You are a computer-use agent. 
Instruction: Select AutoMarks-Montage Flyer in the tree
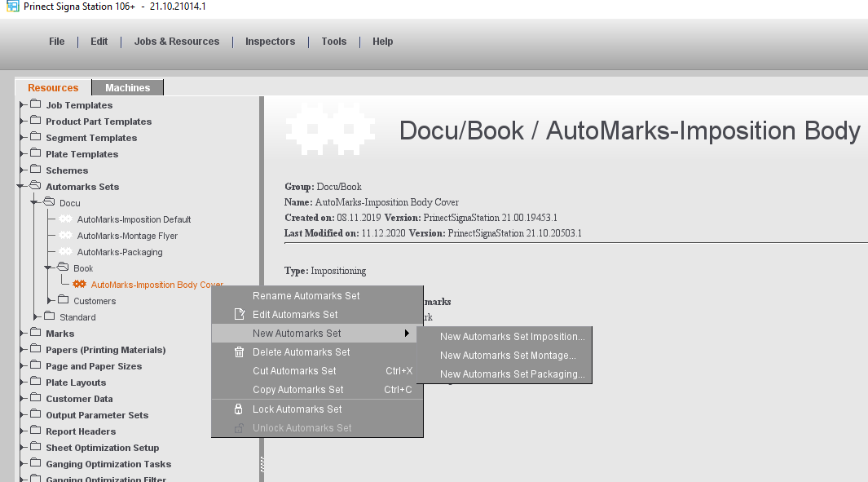[x=127, y=236]
